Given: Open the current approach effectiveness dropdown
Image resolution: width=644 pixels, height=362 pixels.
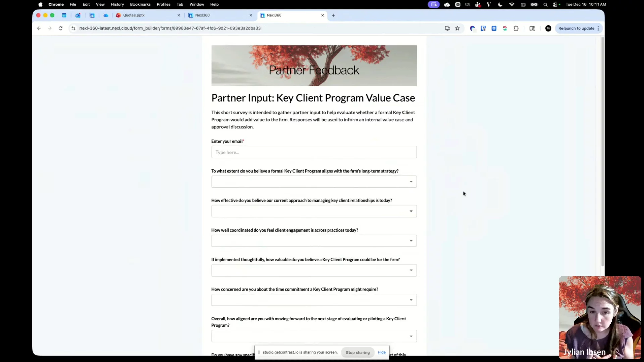Looking at the screenshot, I should pos(314,211).
